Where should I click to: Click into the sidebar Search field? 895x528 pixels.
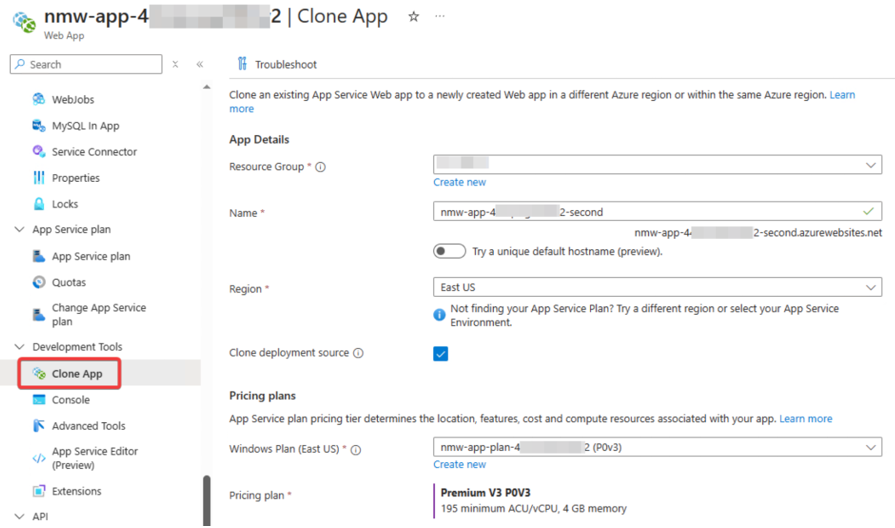coord(86,64)
